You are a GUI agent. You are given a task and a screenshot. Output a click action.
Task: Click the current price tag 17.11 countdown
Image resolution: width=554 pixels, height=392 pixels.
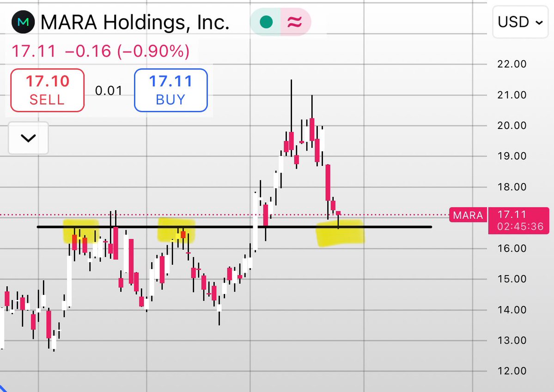coord(519,220)
